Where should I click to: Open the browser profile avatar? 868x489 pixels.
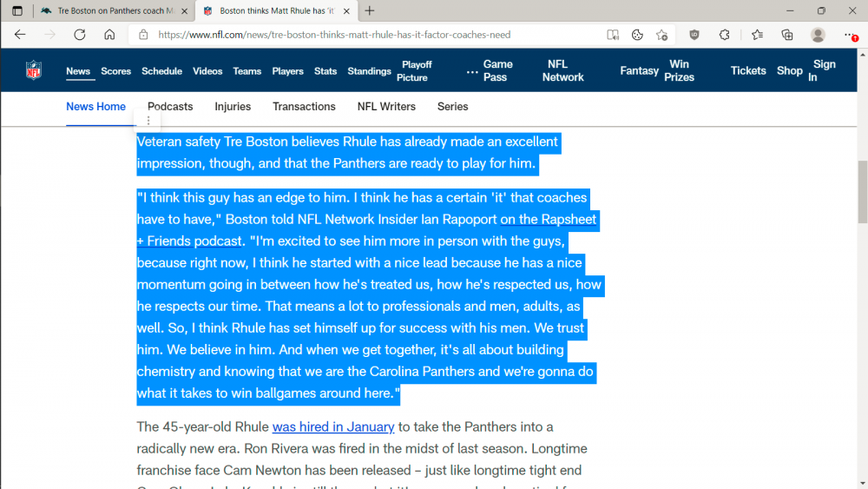coord(818,35)
